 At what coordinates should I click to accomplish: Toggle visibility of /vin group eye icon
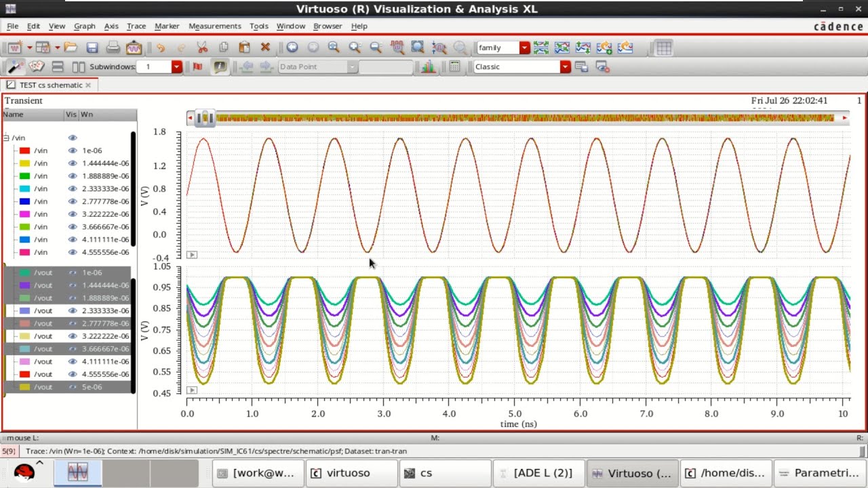point(73,138)
